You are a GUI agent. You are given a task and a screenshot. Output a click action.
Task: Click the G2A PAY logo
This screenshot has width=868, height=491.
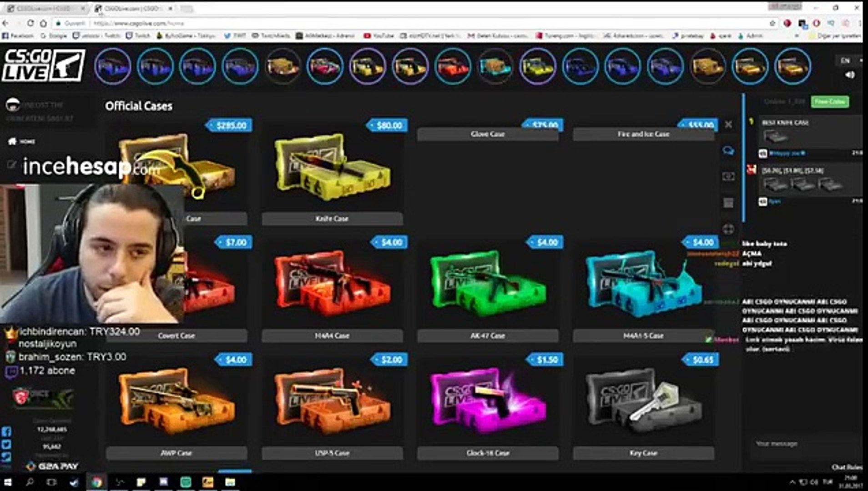click(52, 466)
